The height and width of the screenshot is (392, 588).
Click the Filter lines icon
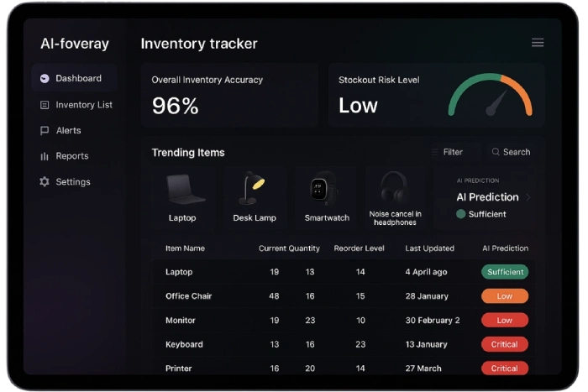435,152
